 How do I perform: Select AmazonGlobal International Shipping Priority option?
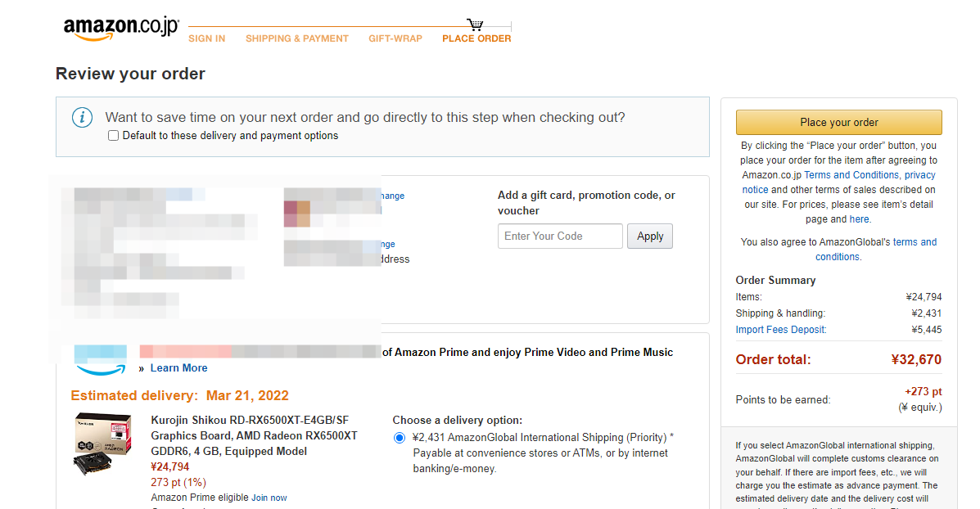point(400,438)
